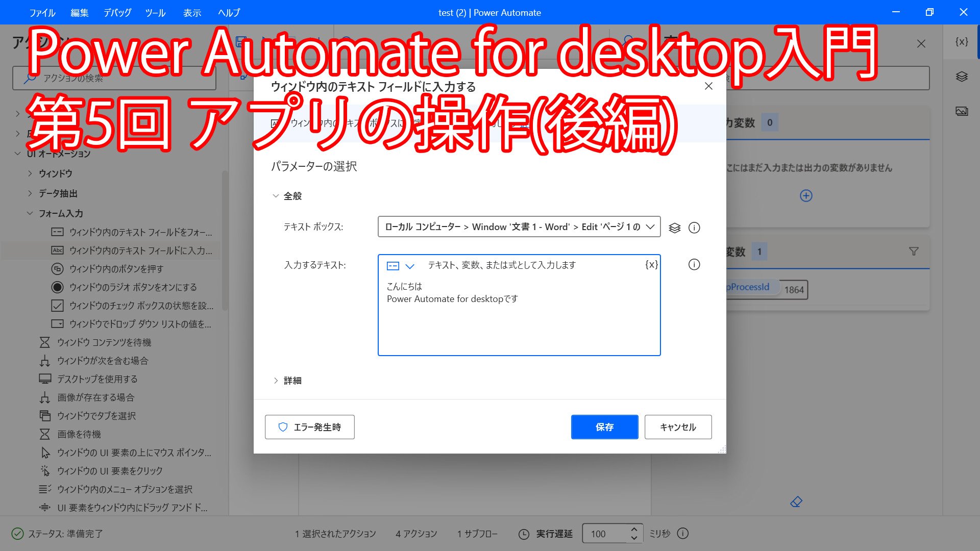Open the テキスト ボックス UI element dropdown
980x551 pixels.
[519, 227]
